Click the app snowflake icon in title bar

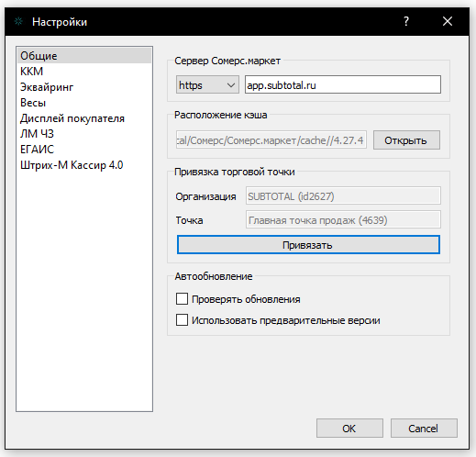point(18,22)
